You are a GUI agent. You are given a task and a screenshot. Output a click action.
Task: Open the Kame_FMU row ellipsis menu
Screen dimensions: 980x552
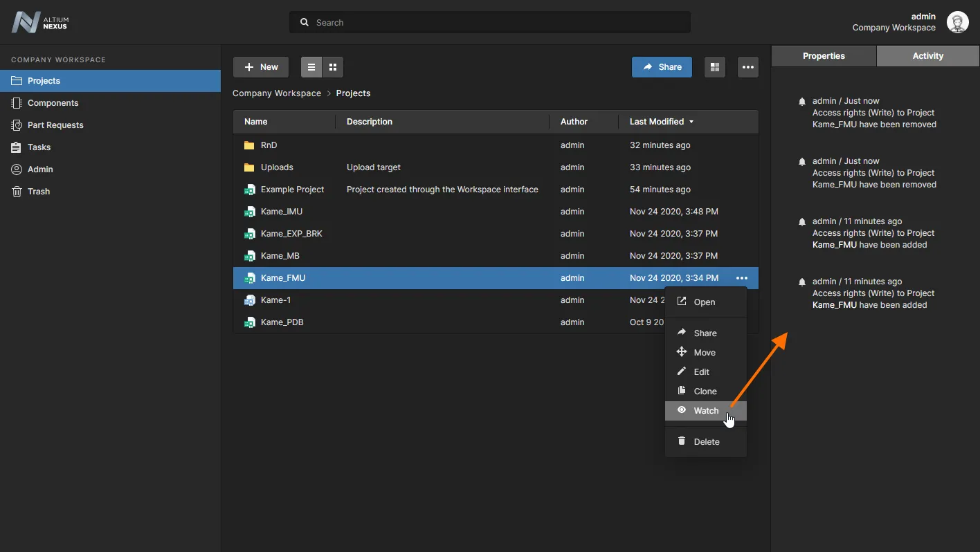(742, 278)
